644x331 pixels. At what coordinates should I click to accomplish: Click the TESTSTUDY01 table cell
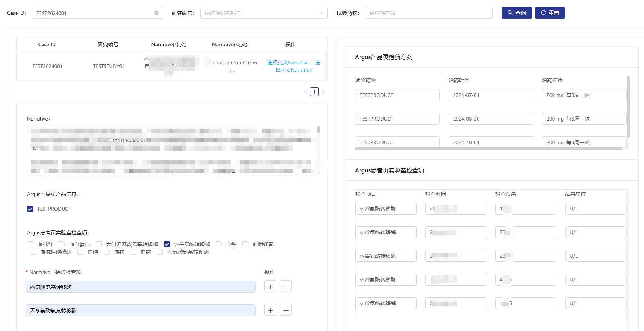109,66
